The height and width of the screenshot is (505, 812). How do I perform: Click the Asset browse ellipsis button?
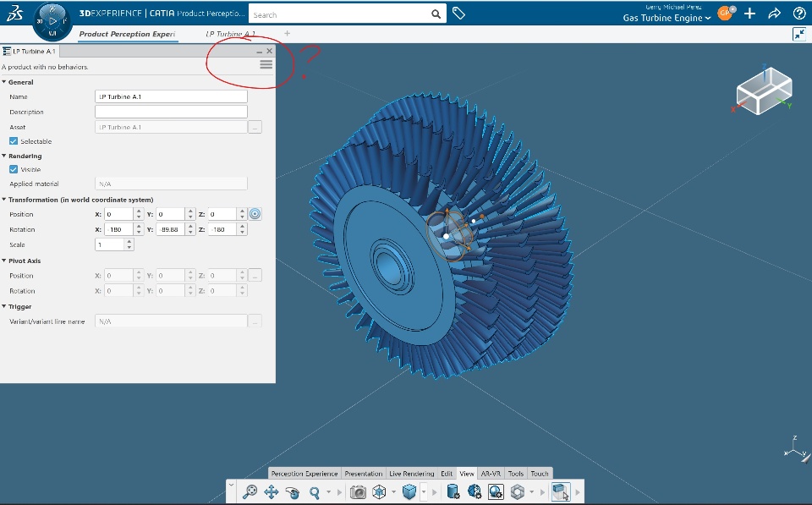pos(255,127)
